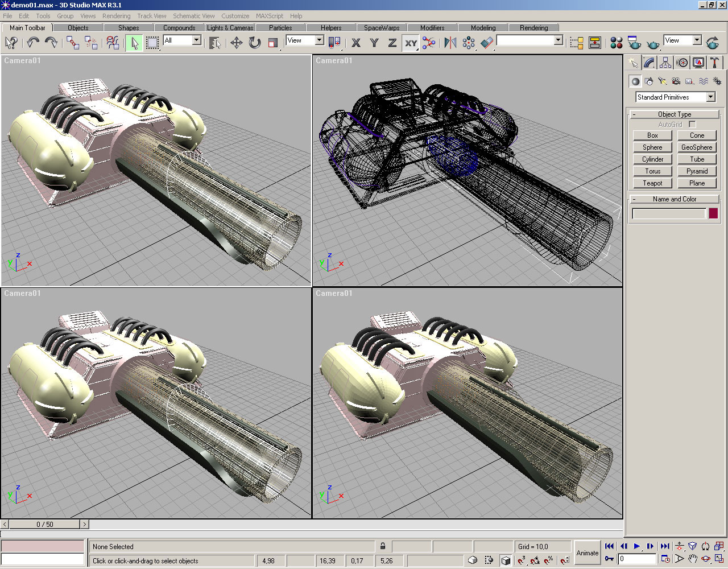Select the Move transform tool
728x569 pixels.
(236, 43)
